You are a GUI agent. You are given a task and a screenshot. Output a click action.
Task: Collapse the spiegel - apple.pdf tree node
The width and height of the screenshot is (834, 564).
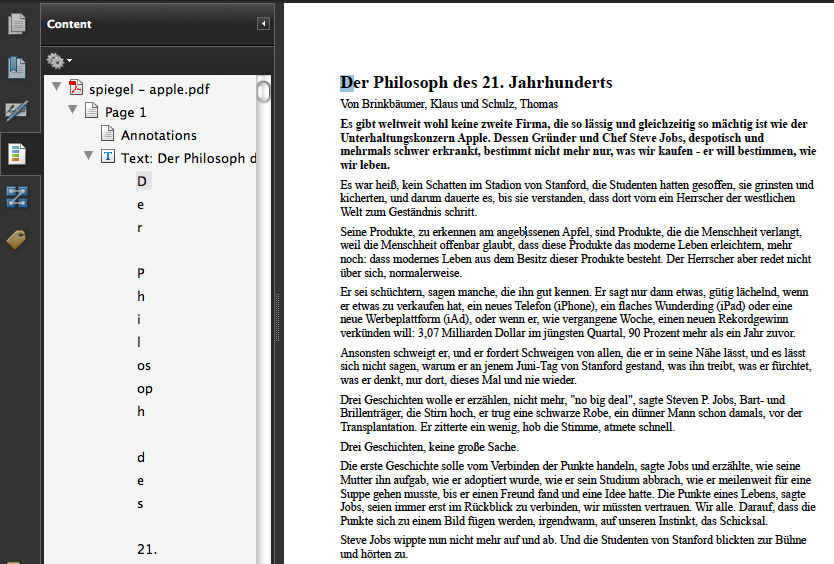pos(56,87)
